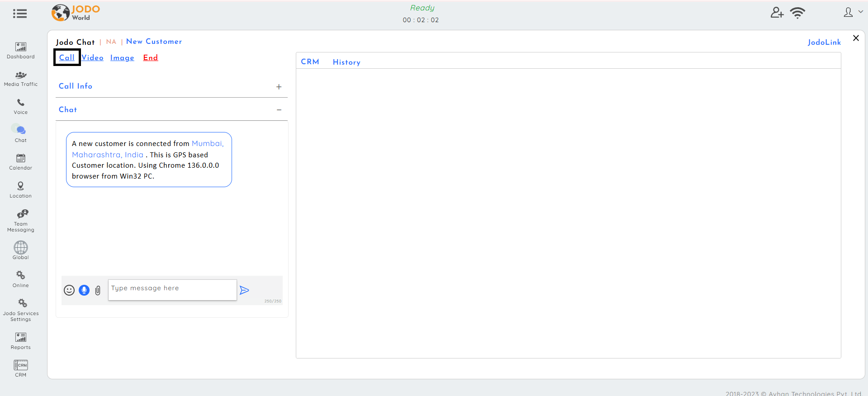Click the Ready status text

[x=422, y=8]
